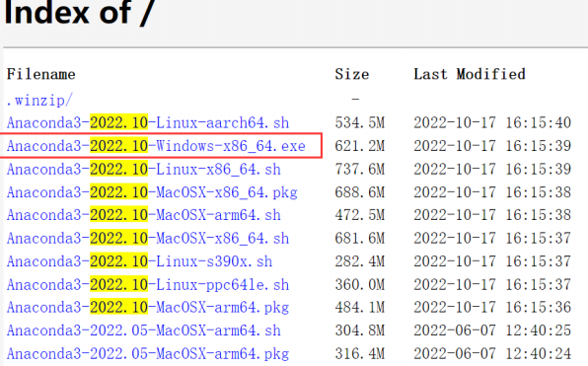This screenshot has width=588, height=366.
Task: Select the 621.2M size value
Action: click(360, 146)
